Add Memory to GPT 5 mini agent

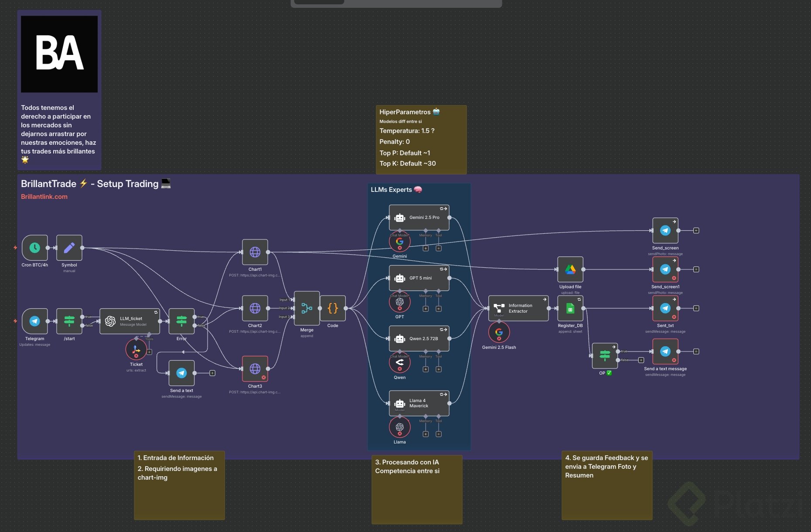pos(426,309)
